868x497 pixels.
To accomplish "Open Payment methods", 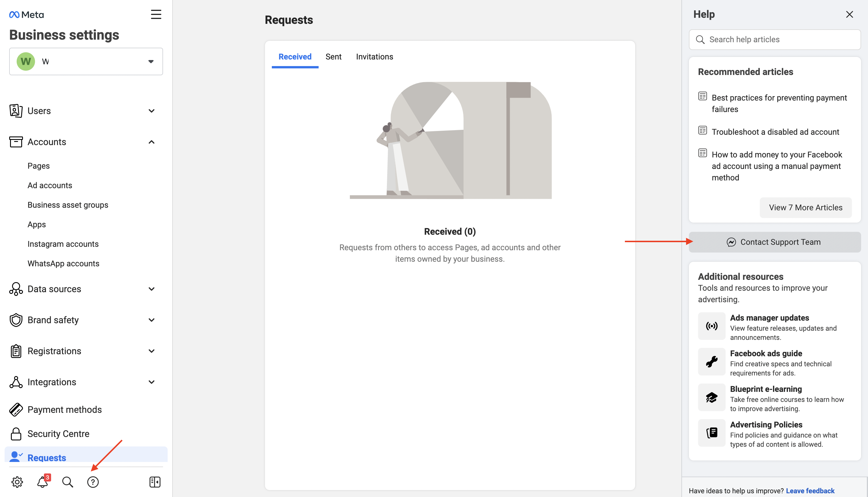I will pos(65,410).
